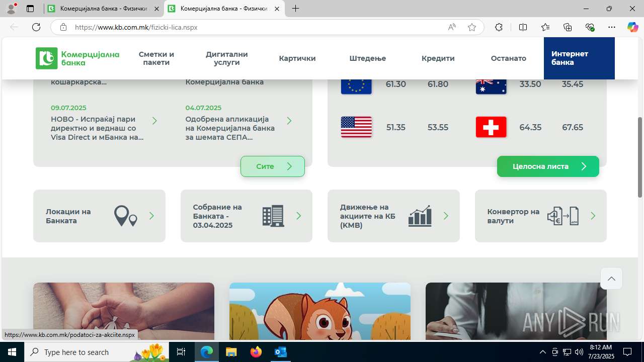
Task: Click chevron on Конвертор на валути card
Action: [593, 216]
